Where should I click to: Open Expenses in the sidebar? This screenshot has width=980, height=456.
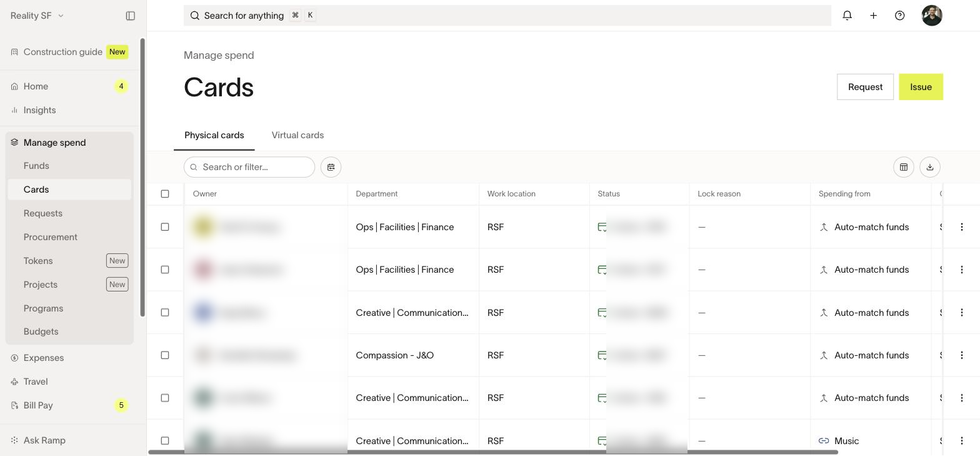(x=69, y=358)
